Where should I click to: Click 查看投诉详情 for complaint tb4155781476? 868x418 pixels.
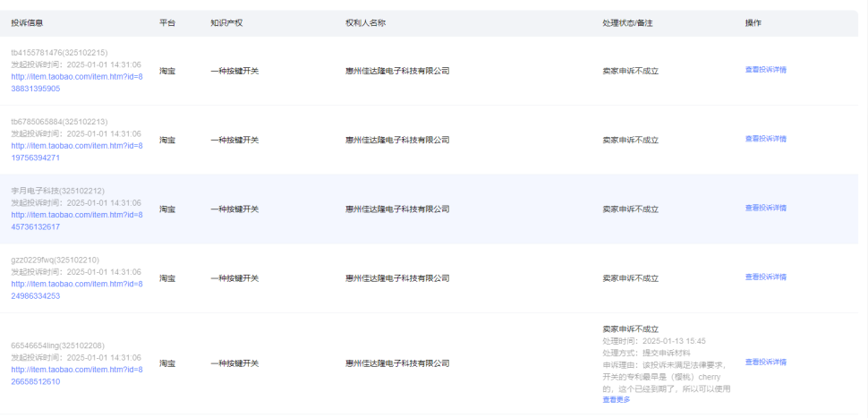click(765, 70)
